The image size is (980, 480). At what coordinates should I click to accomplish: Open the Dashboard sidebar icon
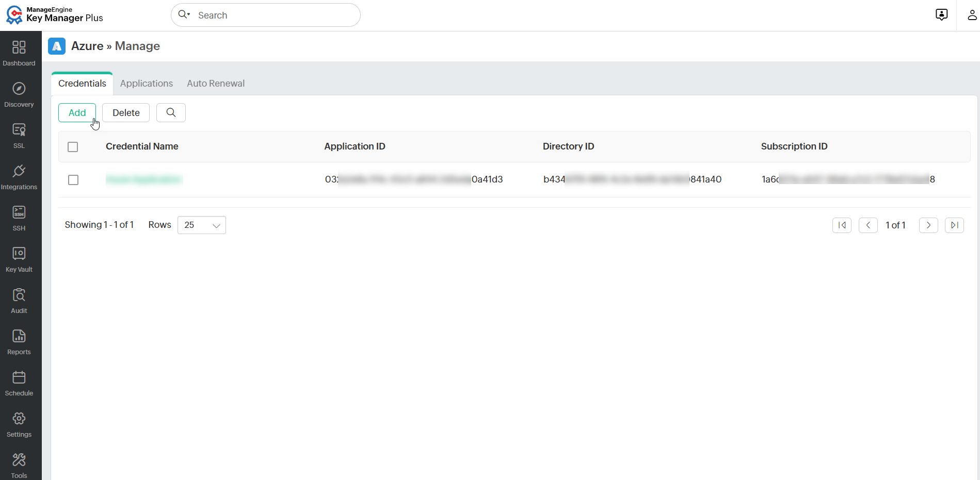tap(19, 53)
